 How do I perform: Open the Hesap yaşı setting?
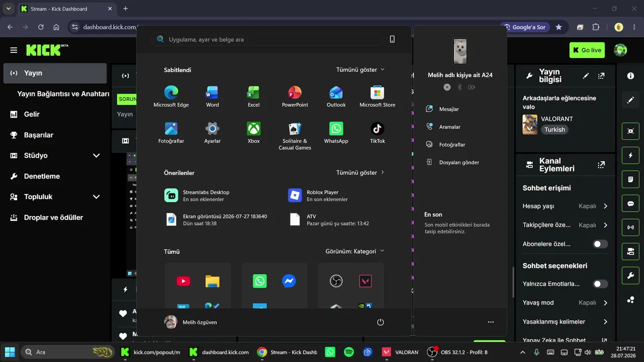[x=566, y=206]
